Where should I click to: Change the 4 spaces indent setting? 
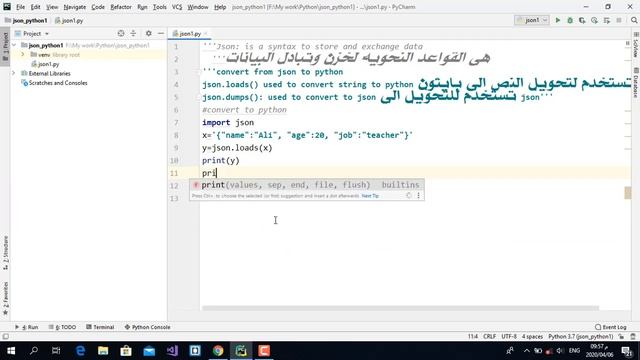(532, 337)
